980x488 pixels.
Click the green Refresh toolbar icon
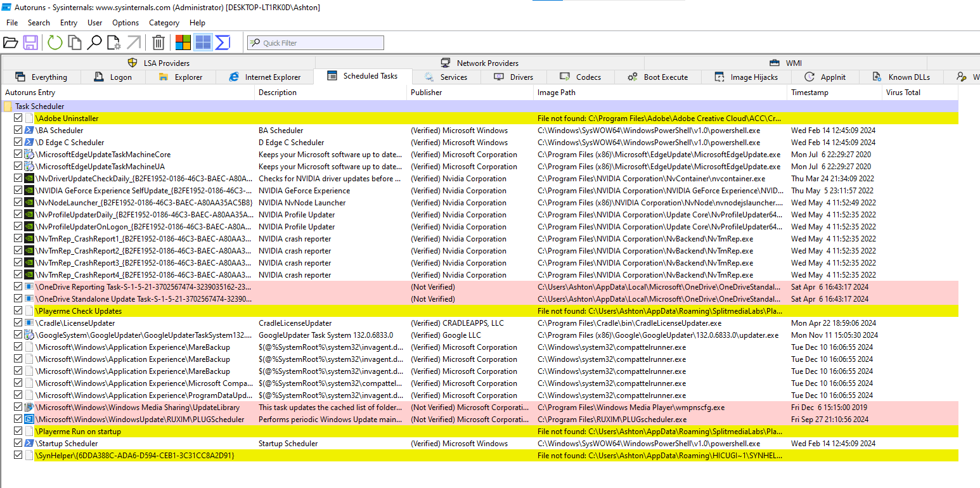click(55, 42)
